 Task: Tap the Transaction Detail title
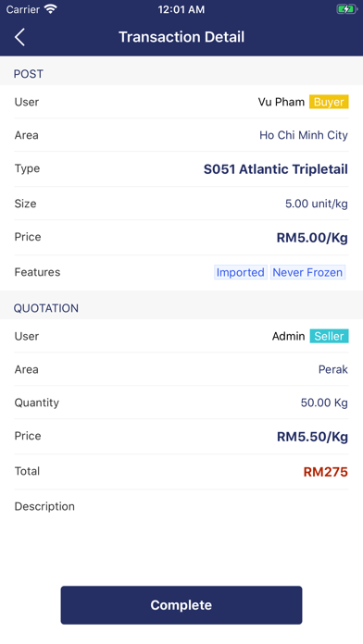pos(181,37)
